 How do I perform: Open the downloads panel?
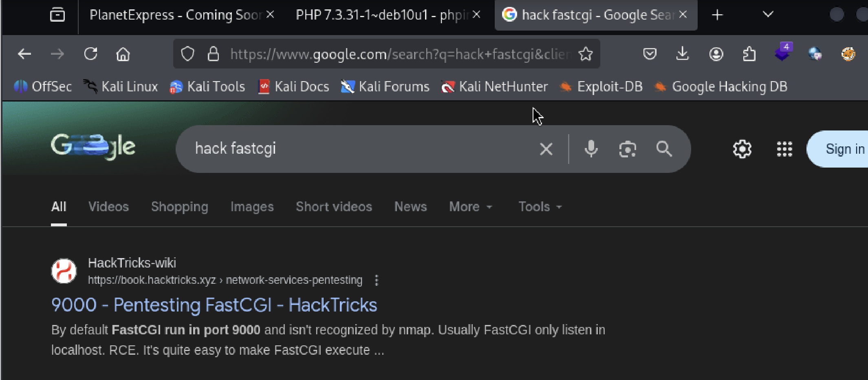click(x=682, y=54)
